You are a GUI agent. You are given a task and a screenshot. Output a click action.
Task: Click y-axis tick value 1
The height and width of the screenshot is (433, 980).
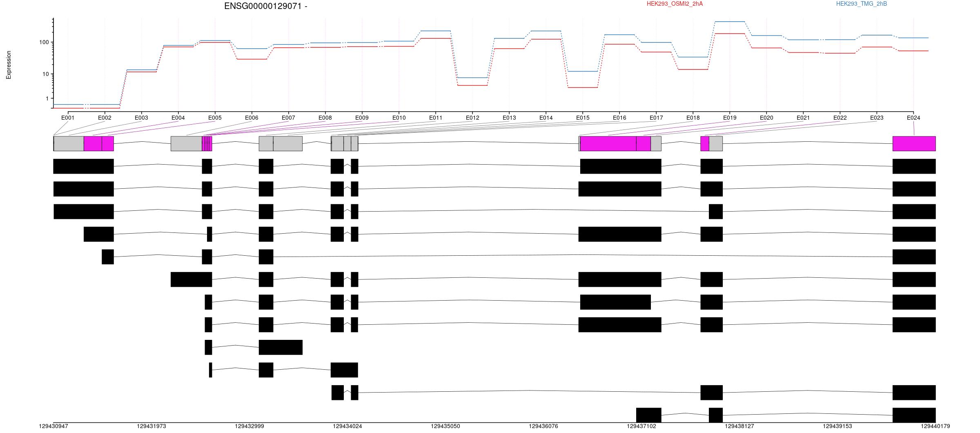coord(47,98)
